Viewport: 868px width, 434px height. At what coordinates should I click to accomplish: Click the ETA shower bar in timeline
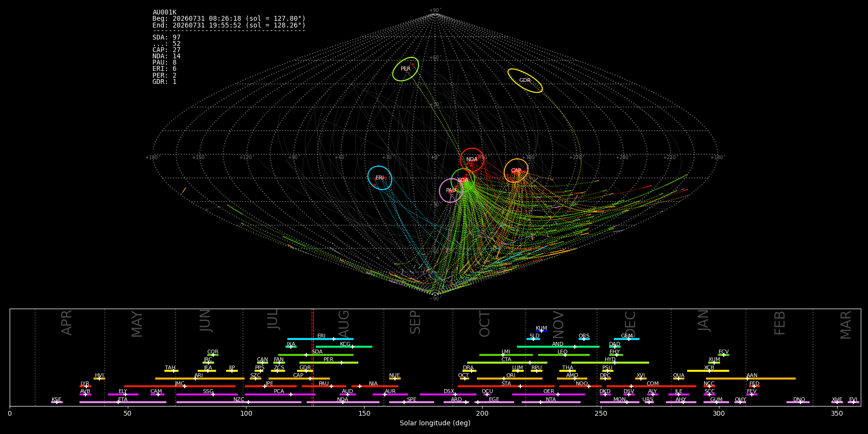tap(123, 402)
